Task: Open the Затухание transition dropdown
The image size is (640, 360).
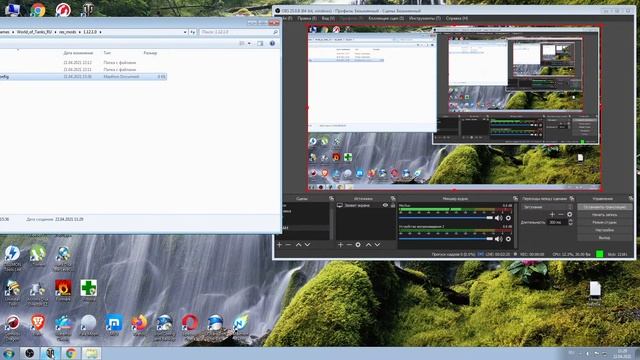Action: coord(547,207)
